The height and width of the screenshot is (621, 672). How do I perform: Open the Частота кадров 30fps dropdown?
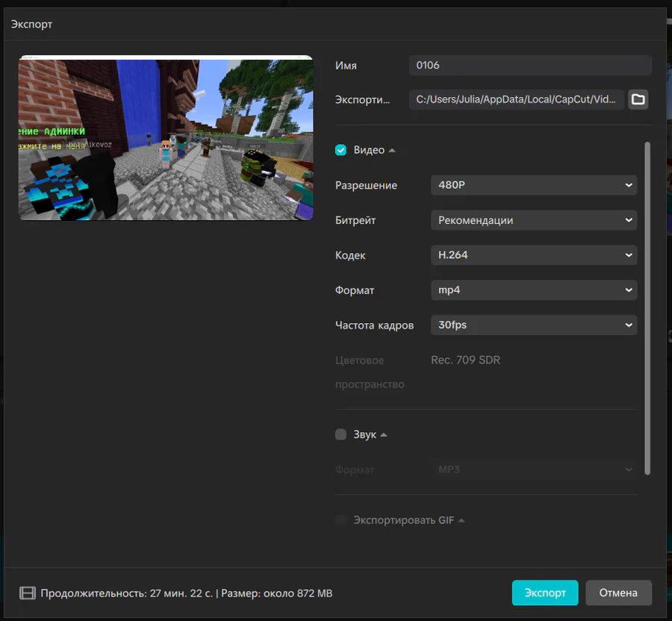[534, 325]
